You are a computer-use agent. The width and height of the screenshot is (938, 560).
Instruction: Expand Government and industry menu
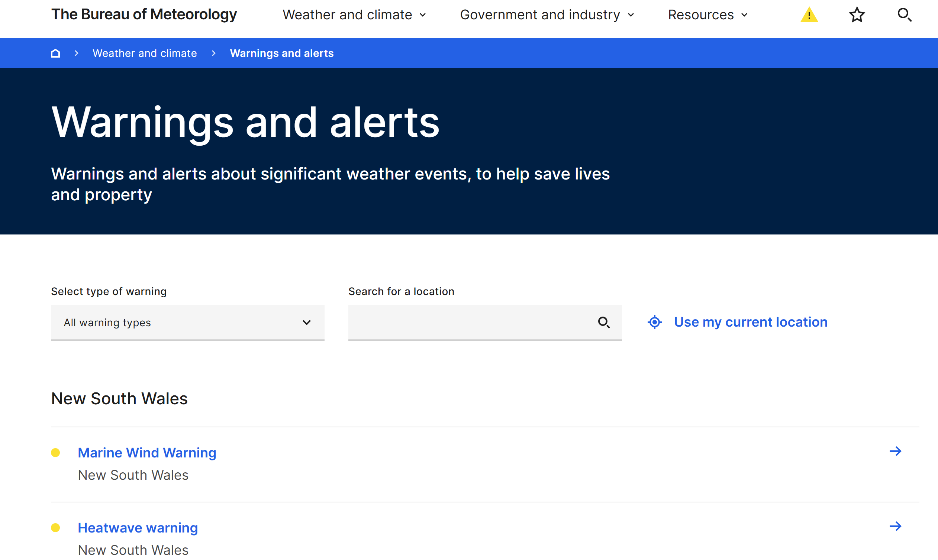547,15
